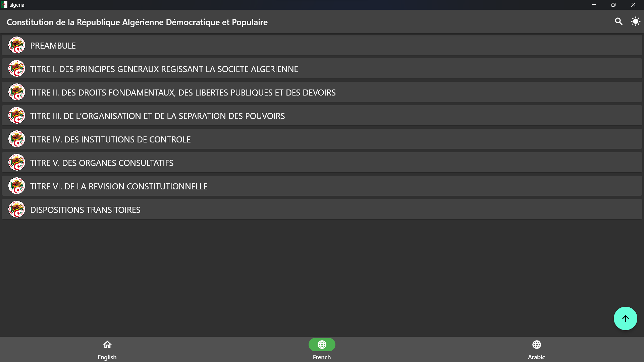644x362 pixels.
Task: Toggle light/dark theme sun icon
Action: click(x=635, y=22)
